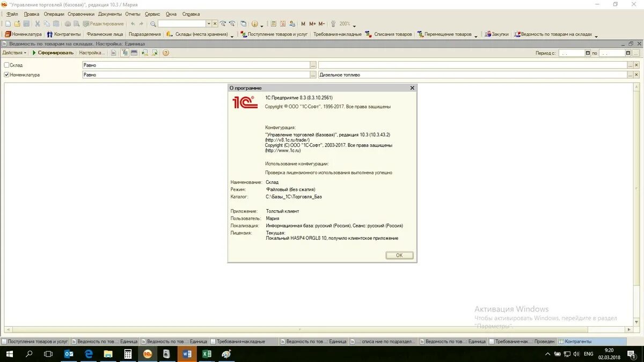Open the calendar picker for the period end date
Image resolution: width=644 pixels, height=362 pixels.
(x=628, y=53)
